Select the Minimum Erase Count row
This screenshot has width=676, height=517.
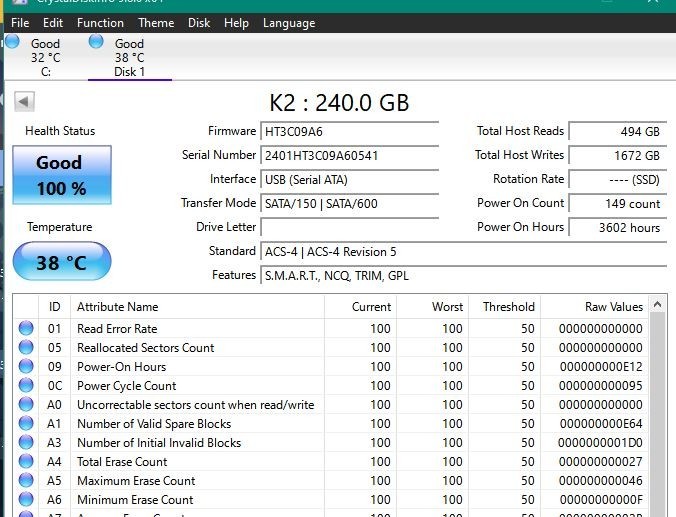pyautogui.click(x=330, y=499)
